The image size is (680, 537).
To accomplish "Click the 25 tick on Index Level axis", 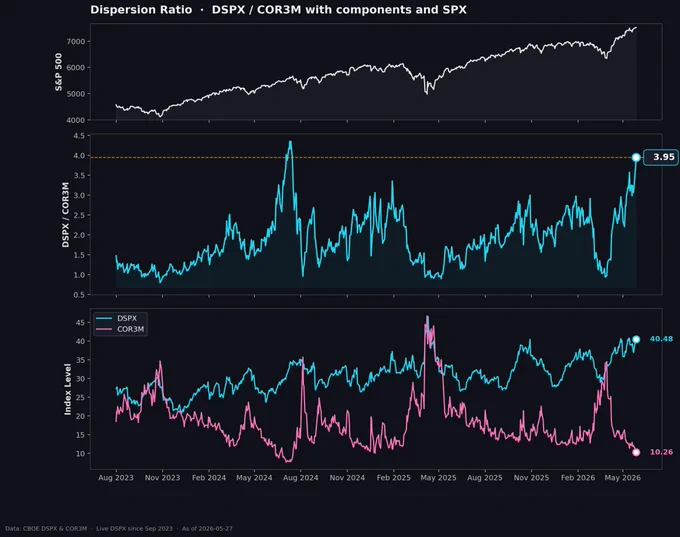I will pos(80,397).
